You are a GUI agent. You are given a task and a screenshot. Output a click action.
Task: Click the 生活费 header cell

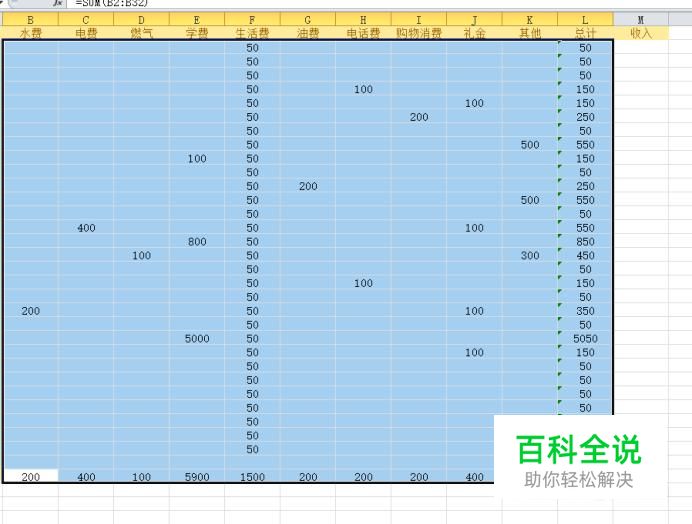pos(252,33)
